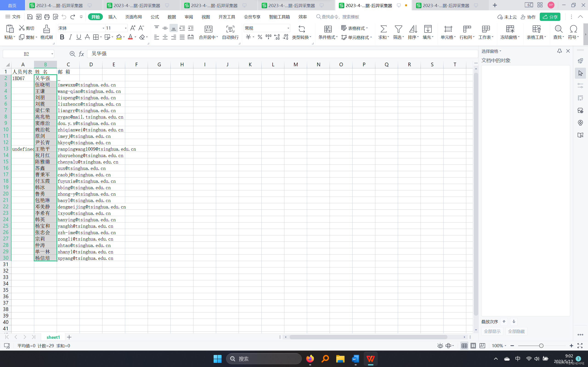Open the font name dropdown showing 宋体
Screen dimensions: 588x367
103,28
